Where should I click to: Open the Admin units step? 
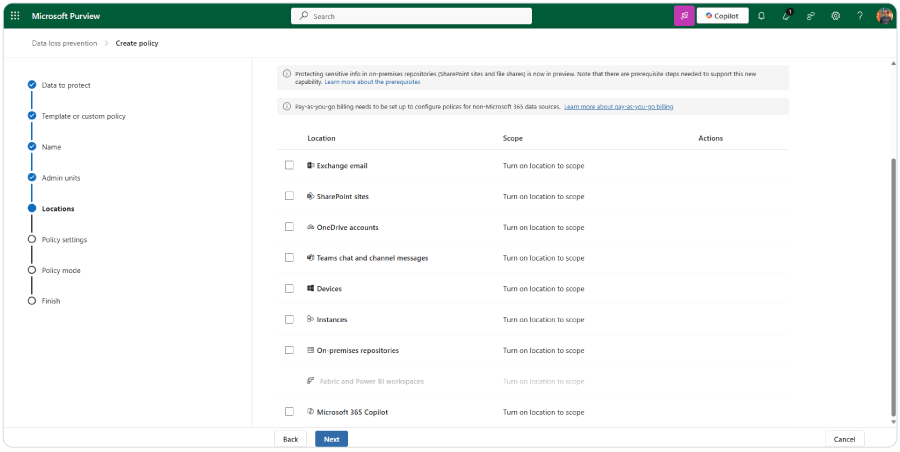61,178
